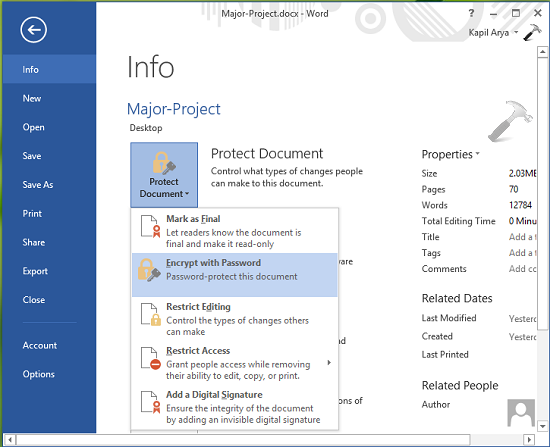Click the horizontal scrollbar right arrow
The image size is (550, 447).
pyautogui.click(x=529, y=439)
